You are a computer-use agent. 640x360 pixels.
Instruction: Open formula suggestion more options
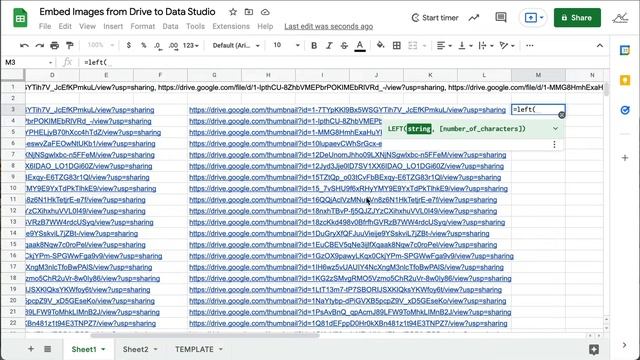(554, 144)
